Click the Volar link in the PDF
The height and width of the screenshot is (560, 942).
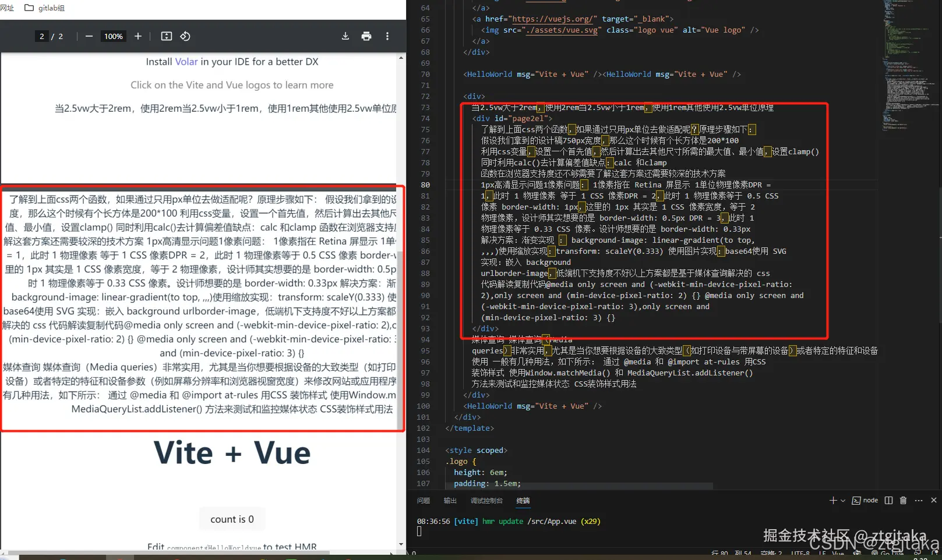click(186, 61)
